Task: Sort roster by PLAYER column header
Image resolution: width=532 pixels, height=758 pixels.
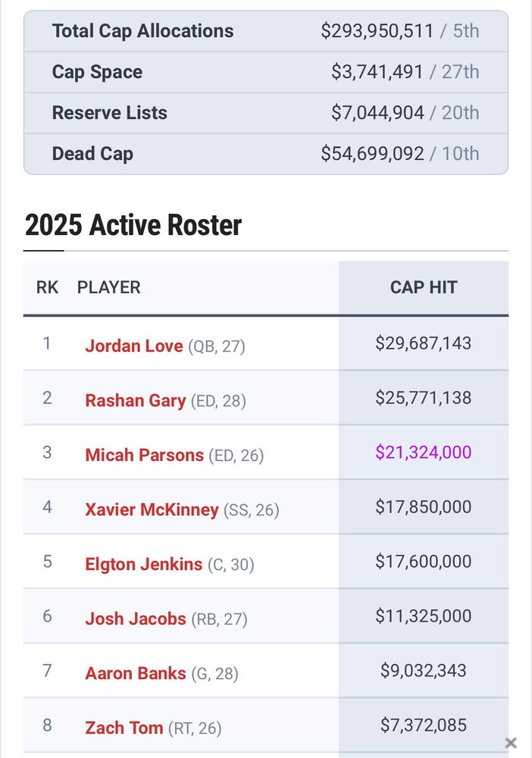Action: (108, 287)
